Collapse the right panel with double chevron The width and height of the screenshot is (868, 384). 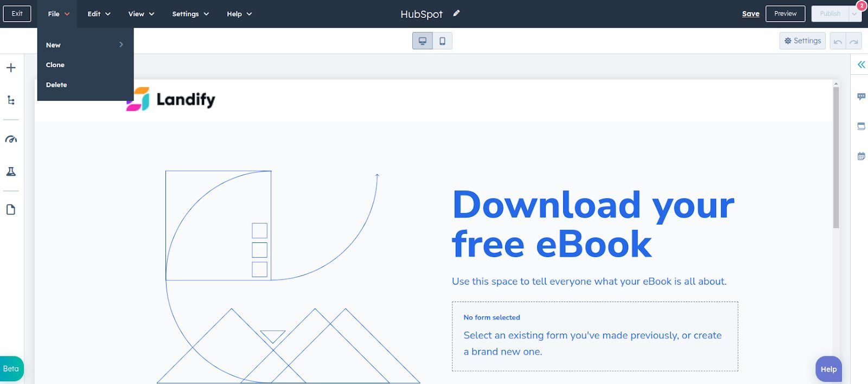click(861, 65)
